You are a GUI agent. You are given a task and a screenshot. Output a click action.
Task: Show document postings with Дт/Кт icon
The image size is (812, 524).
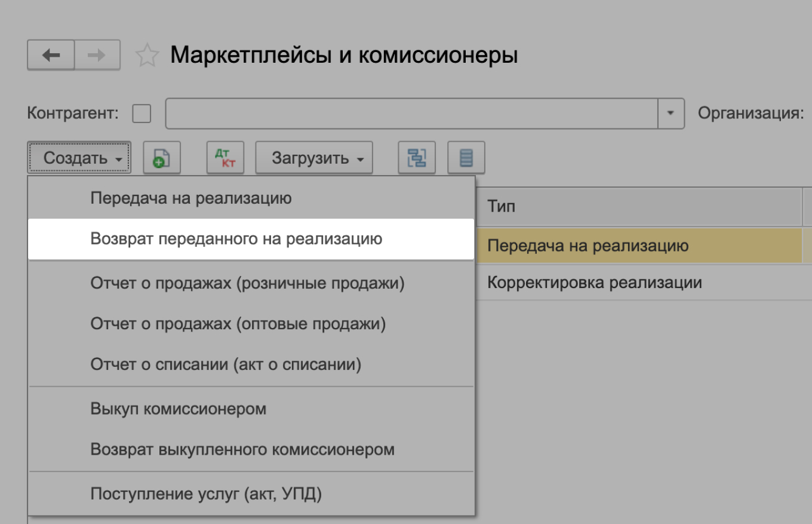click(x=224, y=157)
